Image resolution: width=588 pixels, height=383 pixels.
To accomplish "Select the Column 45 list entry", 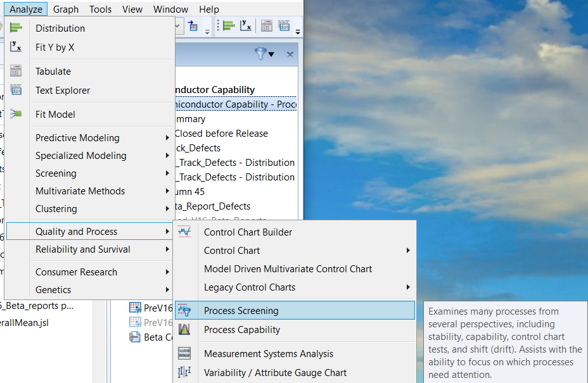I will click(189, 192).
